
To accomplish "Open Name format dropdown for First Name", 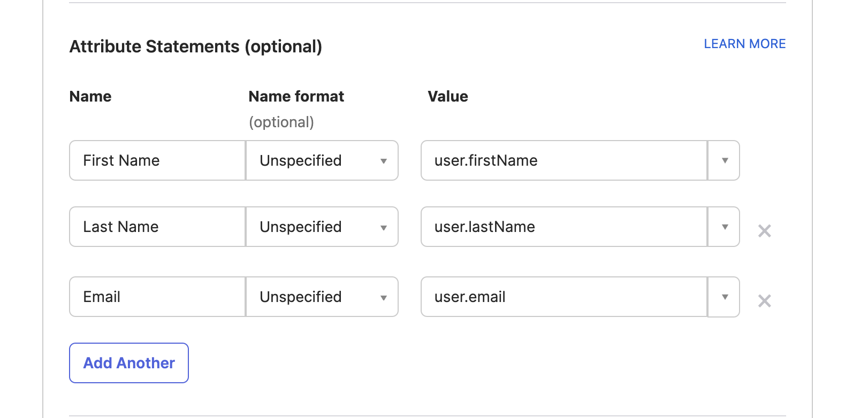I will (x=322, y=161).
